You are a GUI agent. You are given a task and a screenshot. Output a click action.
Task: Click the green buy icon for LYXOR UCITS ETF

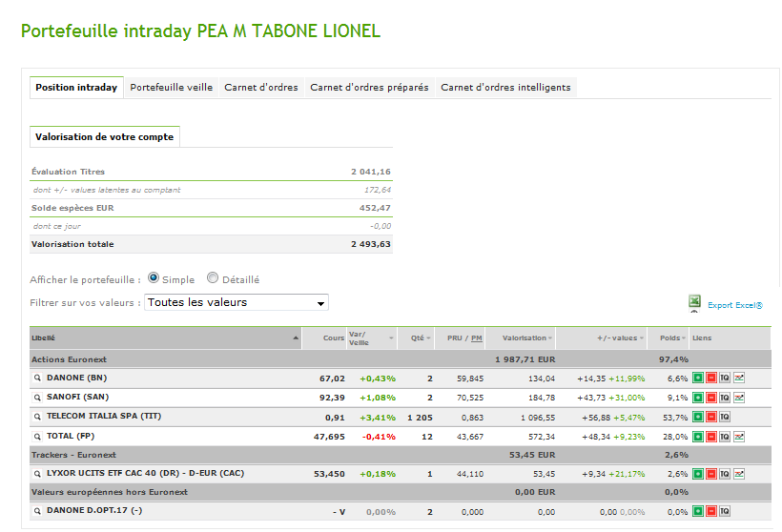click(x=698, y=474)
